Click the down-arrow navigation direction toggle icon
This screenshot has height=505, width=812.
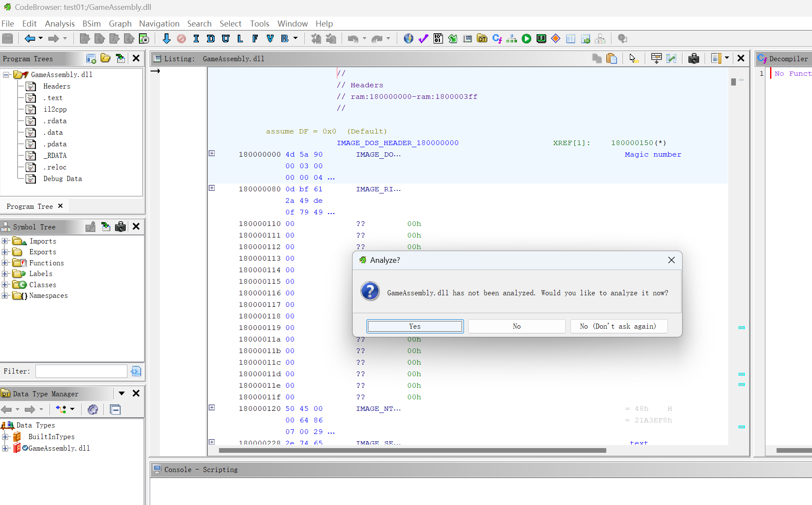(x=166, y=39)
